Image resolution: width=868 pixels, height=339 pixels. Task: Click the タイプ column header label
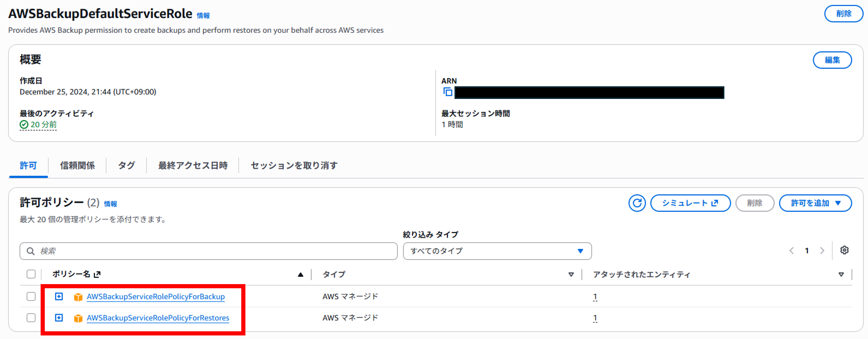tap(334, 275)
